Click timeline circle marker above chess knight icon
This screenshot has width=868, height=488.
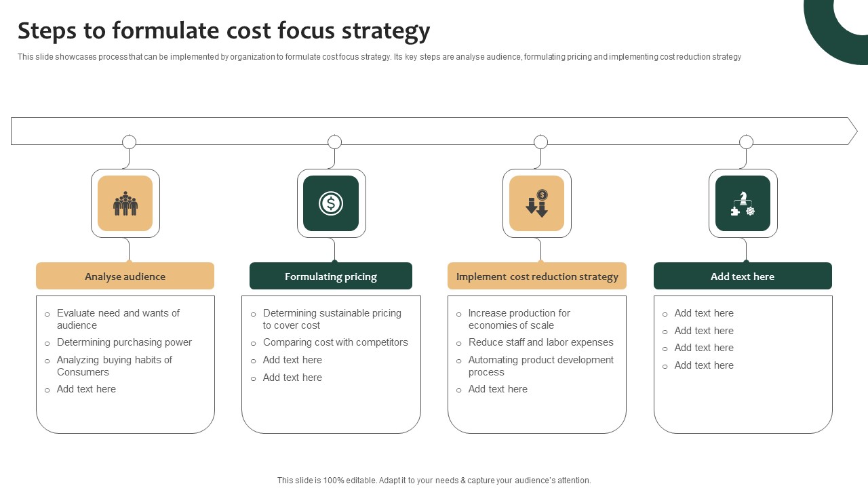click(746, 142)
